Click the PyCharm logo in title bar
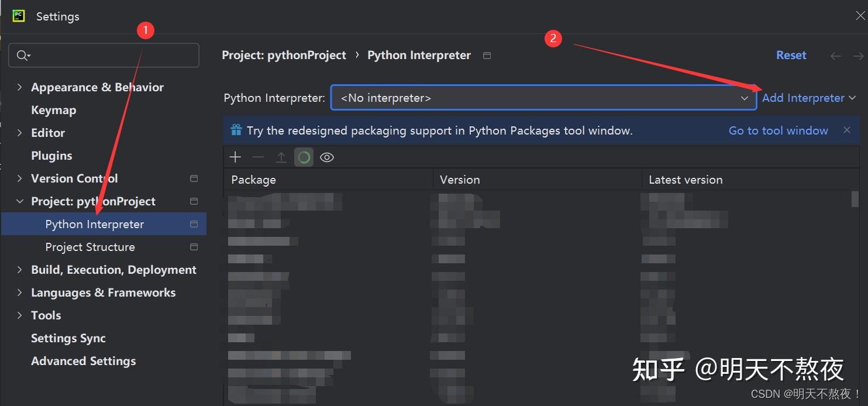 click(19, 16)
